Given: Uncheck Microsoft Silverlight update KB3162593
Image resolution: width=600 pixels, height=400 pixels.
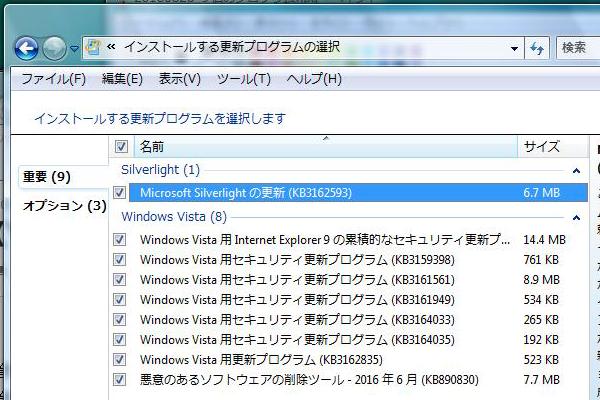Looking at the screenshot, I should 121,193.
